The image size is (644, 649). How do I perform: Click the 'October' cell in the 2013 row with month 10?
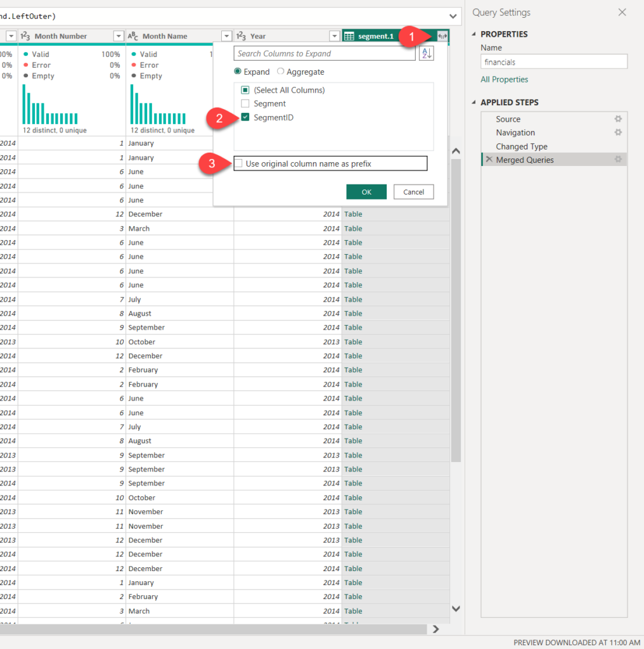pos(180,342)
